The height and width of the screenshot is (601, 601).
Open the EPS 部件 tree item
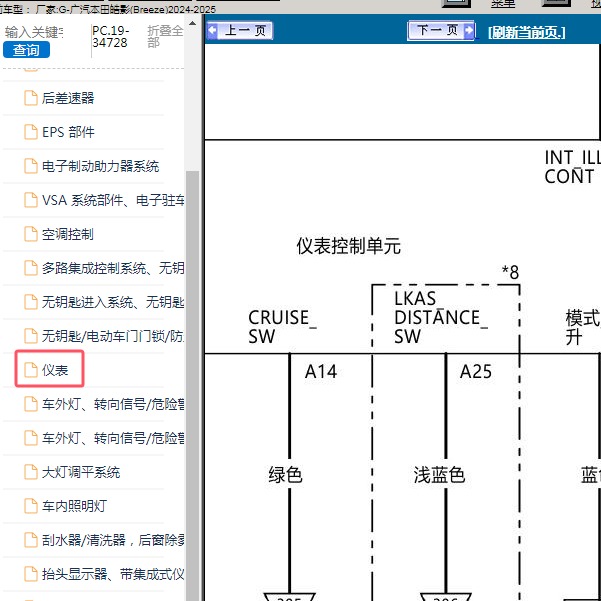68,132
